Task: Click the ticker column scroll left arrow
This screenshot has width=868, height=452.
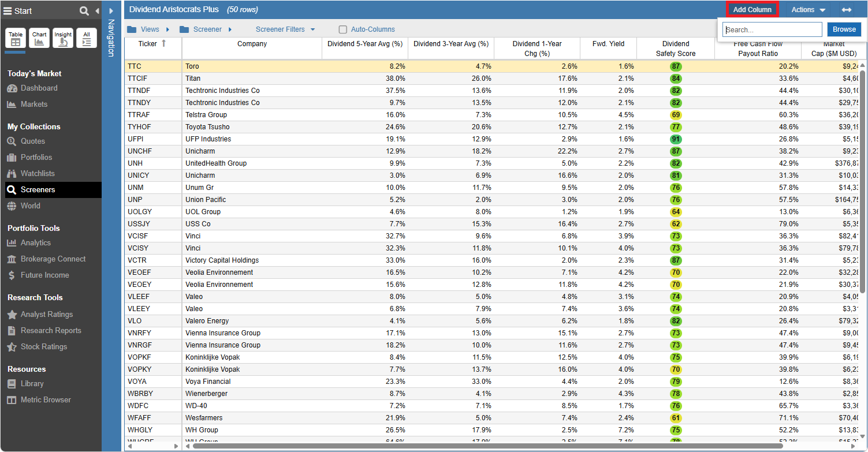Action: (130, 446)
